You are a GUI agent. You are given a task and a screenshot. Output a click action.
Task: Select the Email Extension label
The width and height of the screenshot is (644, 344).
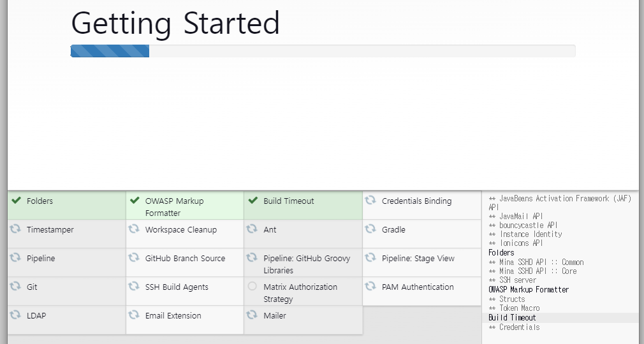click(173, 316)
